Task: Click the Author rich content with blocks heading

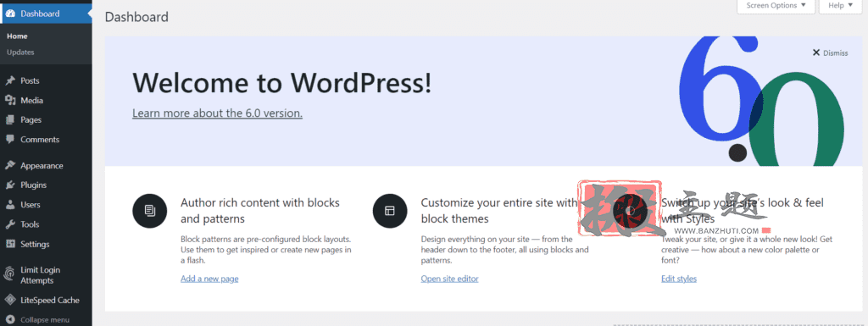Action: [x=260, y=211]
